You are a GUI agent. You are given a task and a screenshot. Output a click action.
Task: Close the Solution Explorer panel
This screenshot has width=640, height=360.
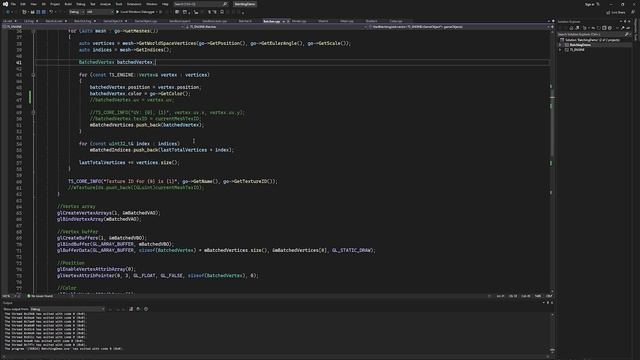click(x=629, y=22)
